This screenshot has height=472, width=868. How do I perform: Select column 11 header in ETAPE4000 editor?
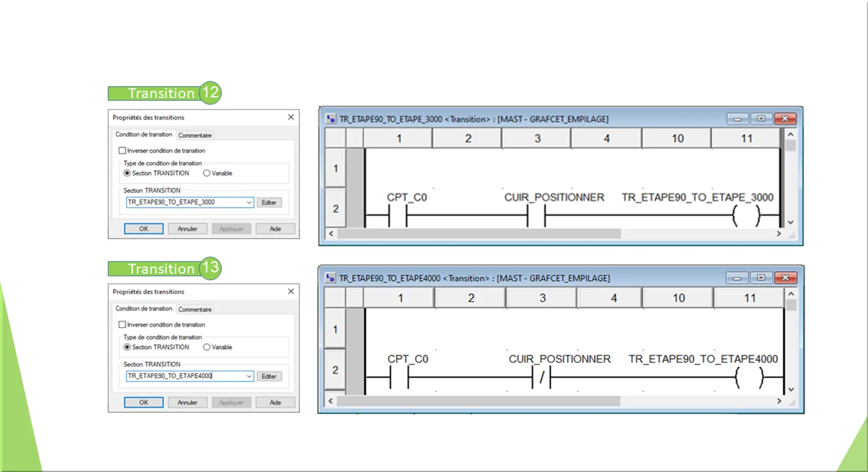(x=750, y=298)
